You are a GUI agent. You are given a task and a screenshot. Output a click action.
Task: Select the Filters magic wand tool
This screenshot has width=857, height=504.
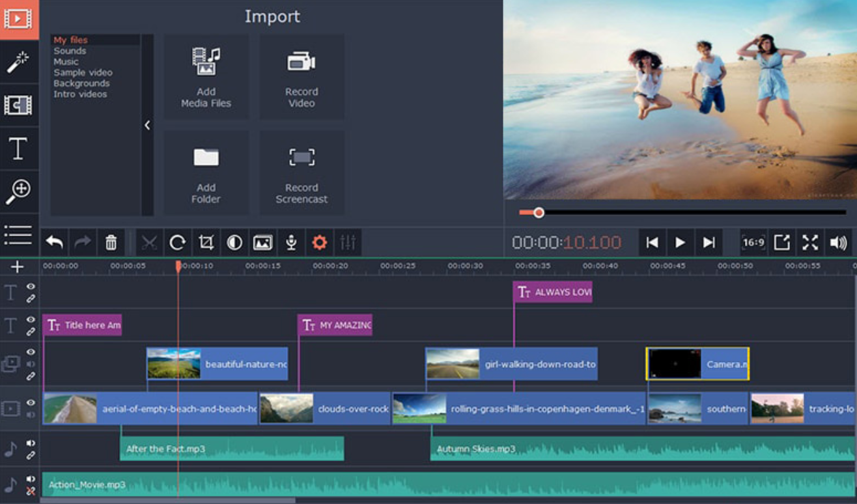[19, 61]
